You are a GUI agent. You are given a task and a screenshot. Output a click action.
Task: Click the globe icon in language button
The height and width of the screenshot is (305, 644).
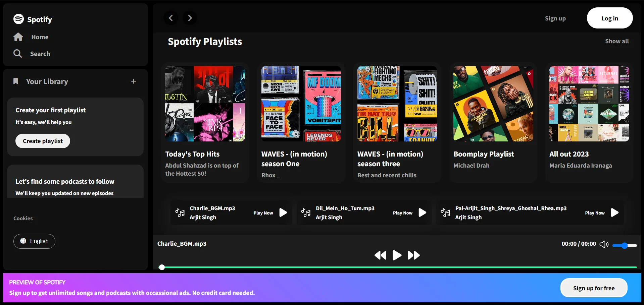(23, 241)
